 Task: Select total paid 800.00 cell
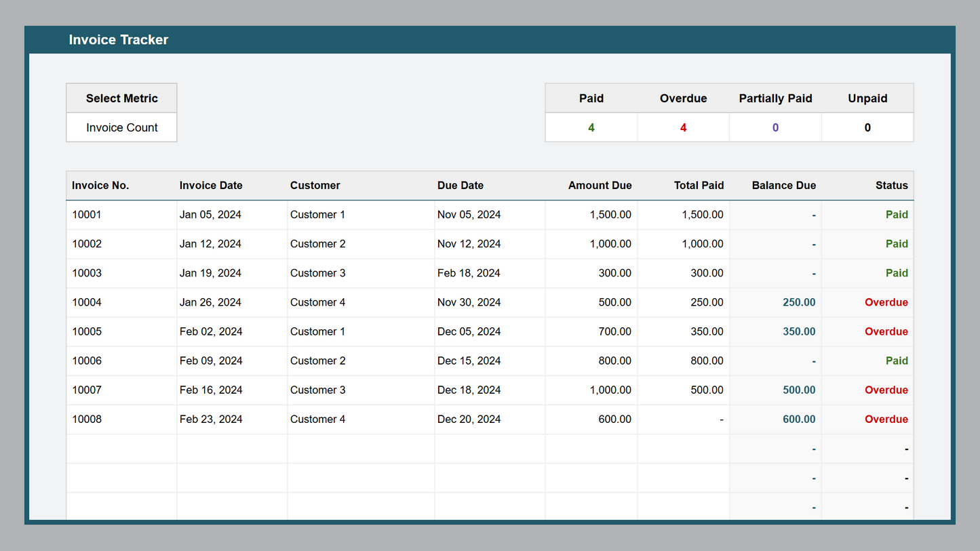(x=707, y=361)
